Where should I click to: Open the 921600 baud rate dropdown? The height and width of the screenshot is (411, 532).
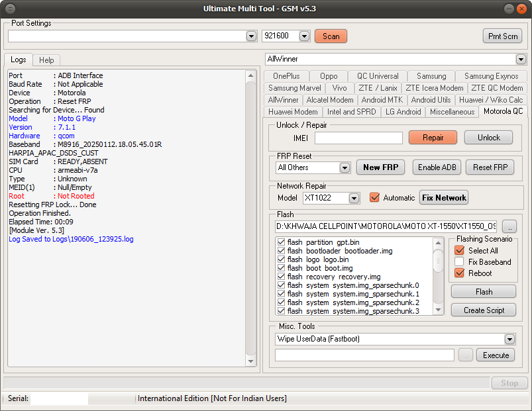click(x=304, y=36)
